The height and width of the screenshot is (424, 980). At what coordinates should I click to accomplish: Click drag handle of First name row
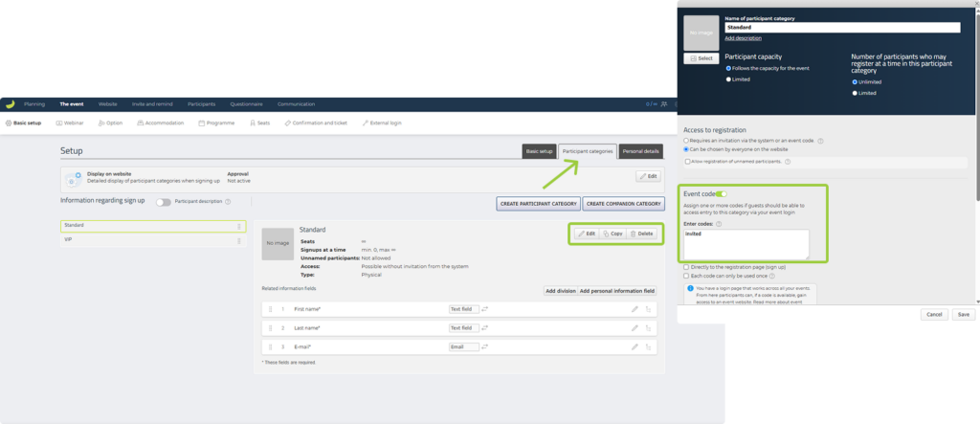point(271,309)
